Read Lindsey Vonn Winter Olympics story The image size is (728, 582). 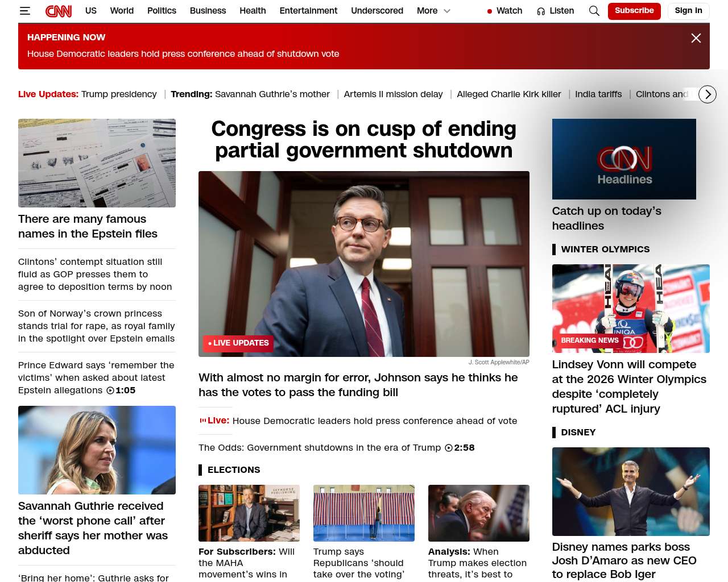629,386
